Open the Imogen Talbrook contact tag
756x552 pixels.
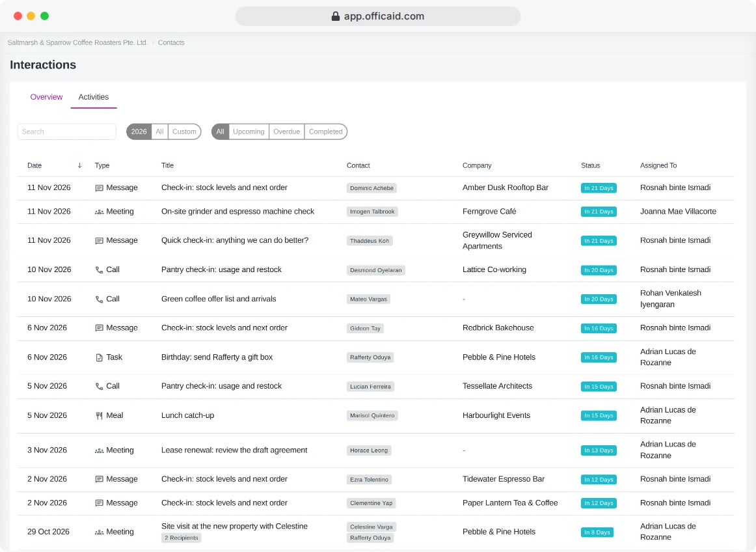[372, 212]
